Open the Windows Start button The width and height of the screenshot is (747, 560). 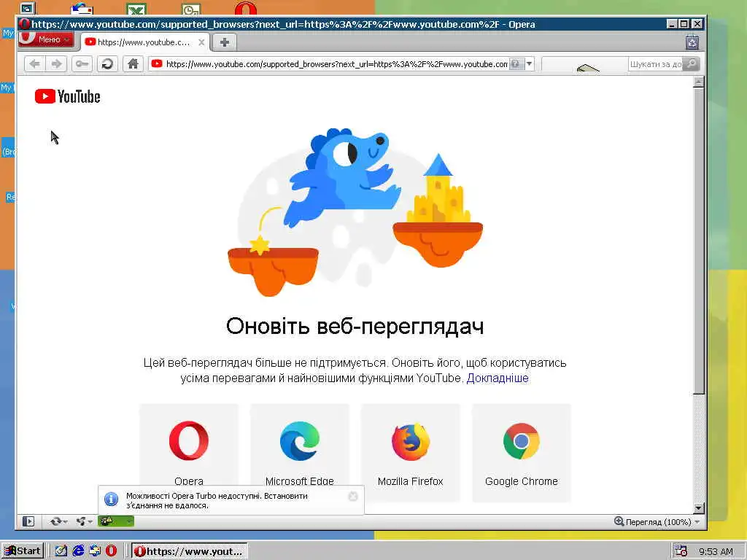click(23, 551)
